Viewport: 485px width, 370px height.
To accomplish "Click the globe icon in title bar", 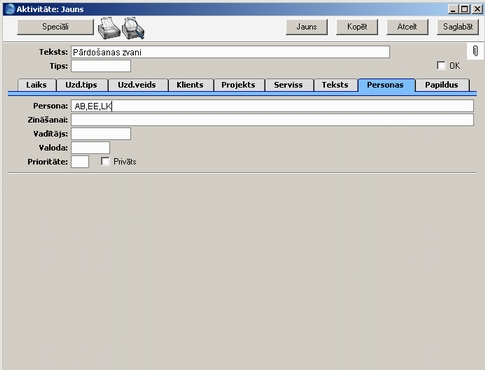I will click(10, 9).
